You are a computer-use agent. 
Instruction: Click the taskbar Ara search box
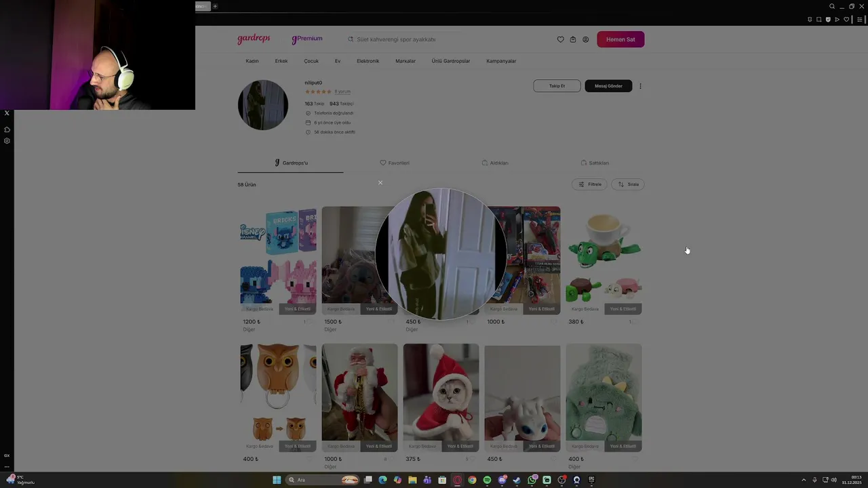coord(323,480)
